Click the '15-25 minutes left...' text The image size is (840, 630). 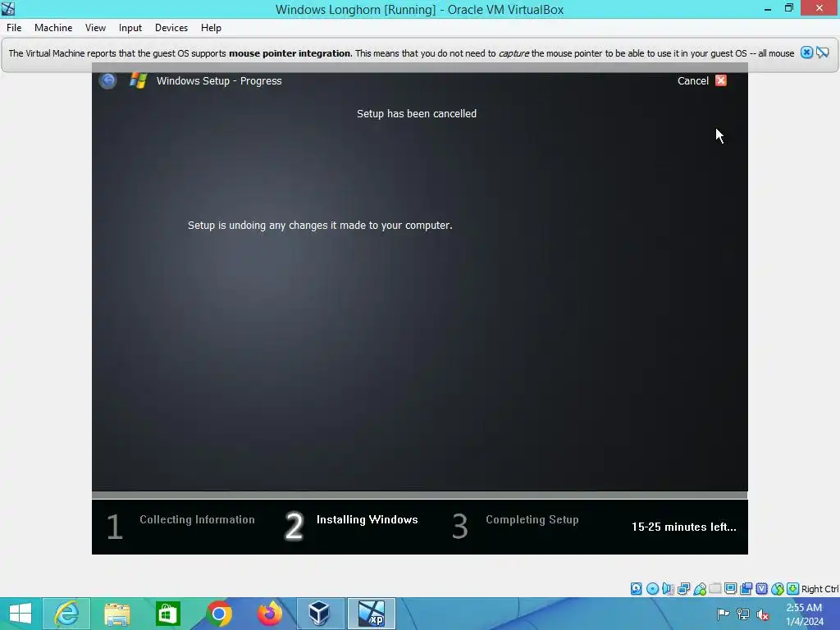[684, 527]
